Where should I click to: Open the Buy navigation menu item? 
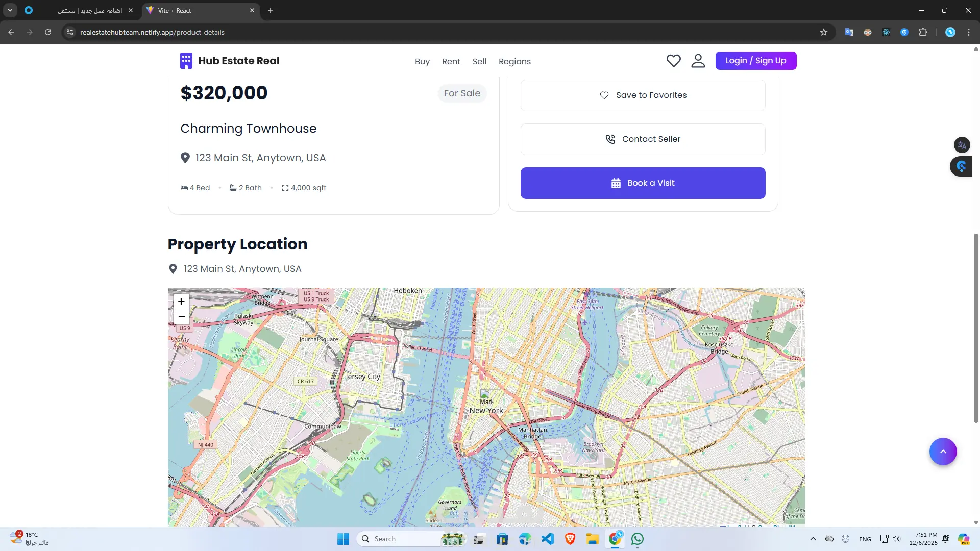422,61
